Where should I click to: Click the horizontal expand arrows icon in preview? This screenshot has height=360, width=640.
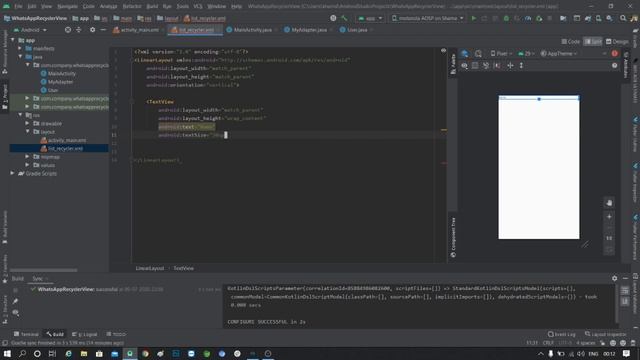[510, 66]
